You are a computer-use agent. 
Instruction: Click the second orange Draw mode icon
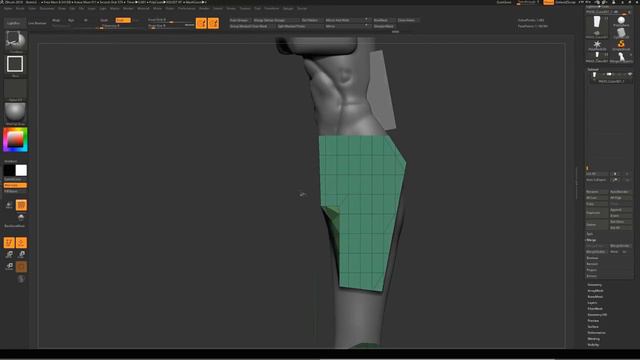213,23
